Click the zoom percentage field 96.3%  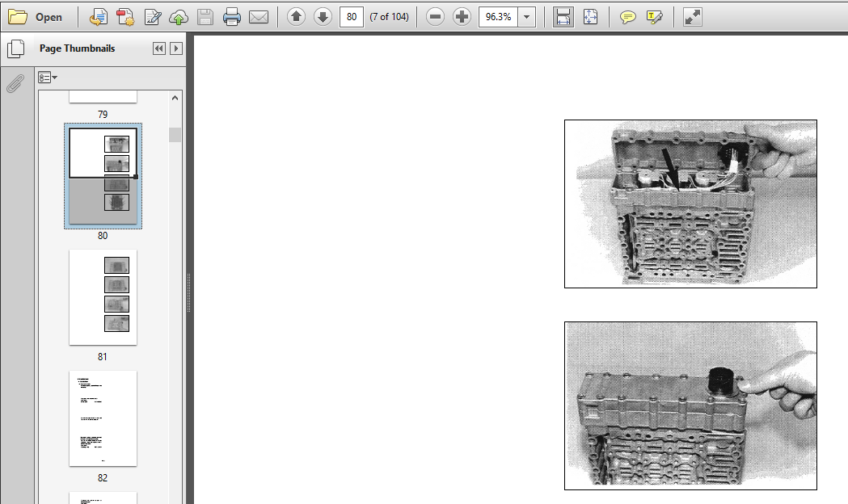pos(498,17)
